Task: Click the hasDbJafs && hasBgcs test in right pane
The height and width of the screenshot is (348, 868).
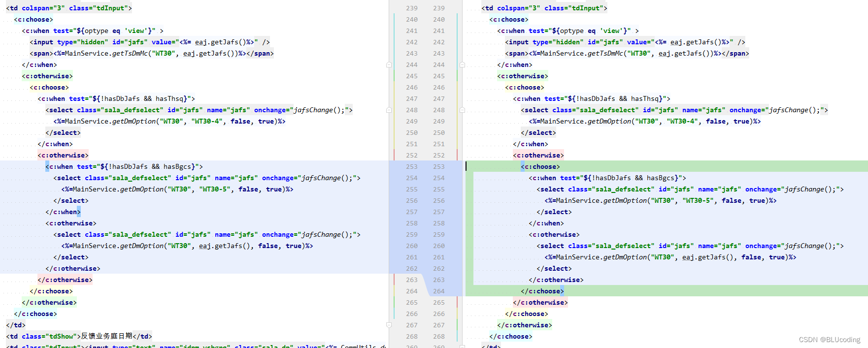Action: pos(607,178)
